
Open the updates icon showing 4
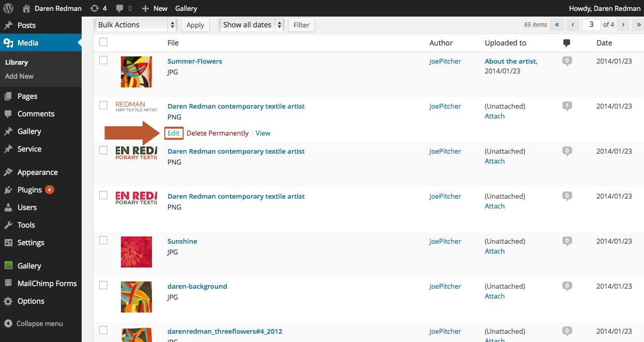pos(95,8)
